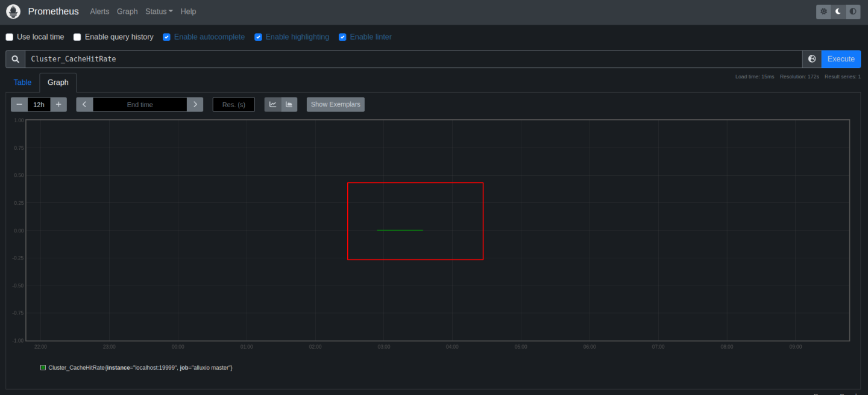Decrease the 12h time range
This screenshot has height=395, width=868.
[19, 105]
